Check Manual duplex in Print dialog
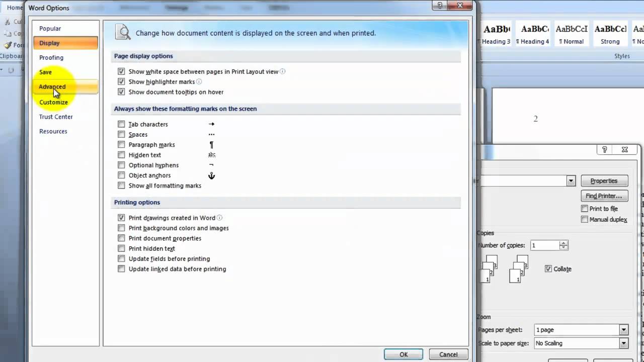 pos(585,219)
